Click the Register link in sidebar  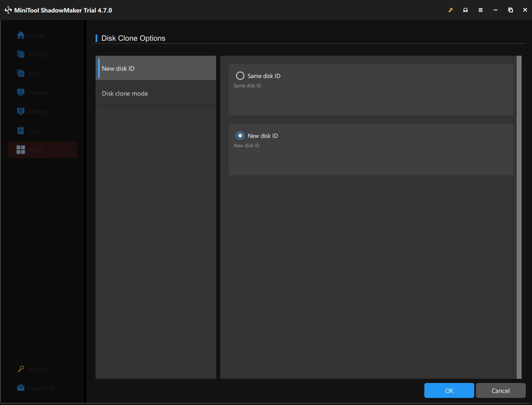pos(39,369)
